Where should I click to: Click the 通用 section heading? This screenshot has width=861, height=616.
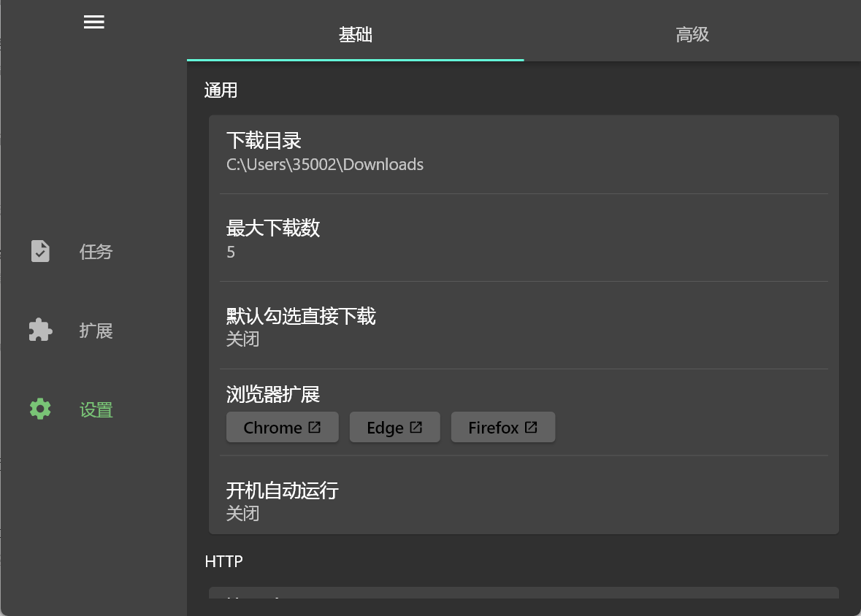click(221, 90)
